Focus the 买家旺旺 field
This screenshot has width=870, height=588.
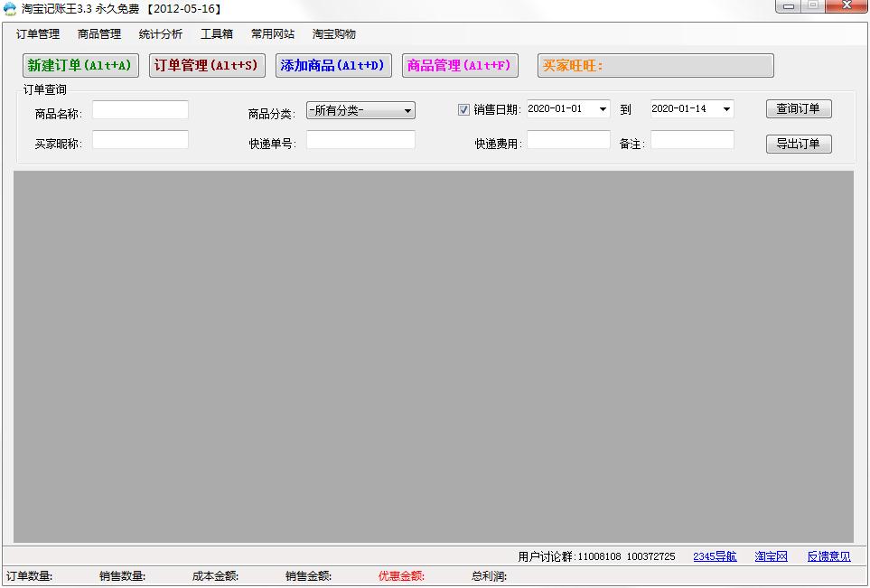(x=655, y=65)
